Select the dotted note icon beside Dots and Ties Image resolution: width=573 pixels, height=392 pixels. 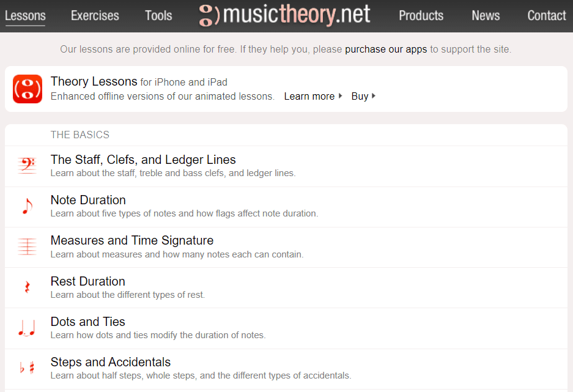click(27, 327)
